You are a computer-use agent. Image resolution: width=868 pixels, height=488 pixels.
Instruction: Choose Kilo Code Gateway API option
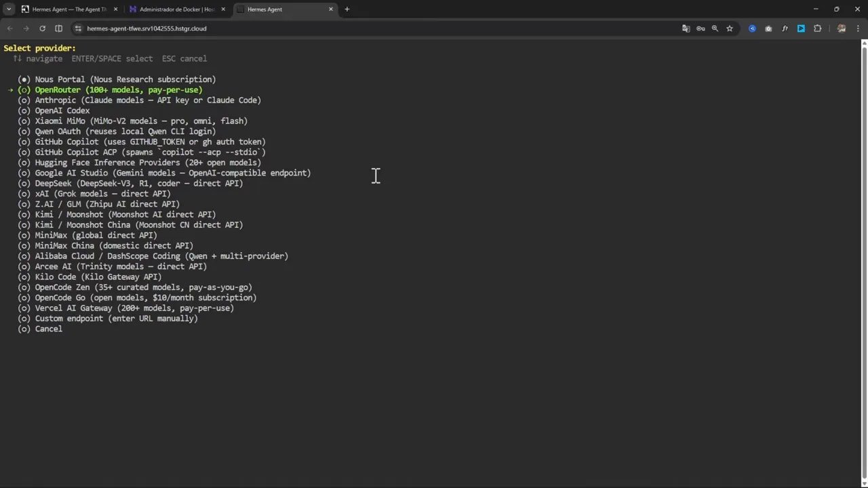[x=90, y=277]
